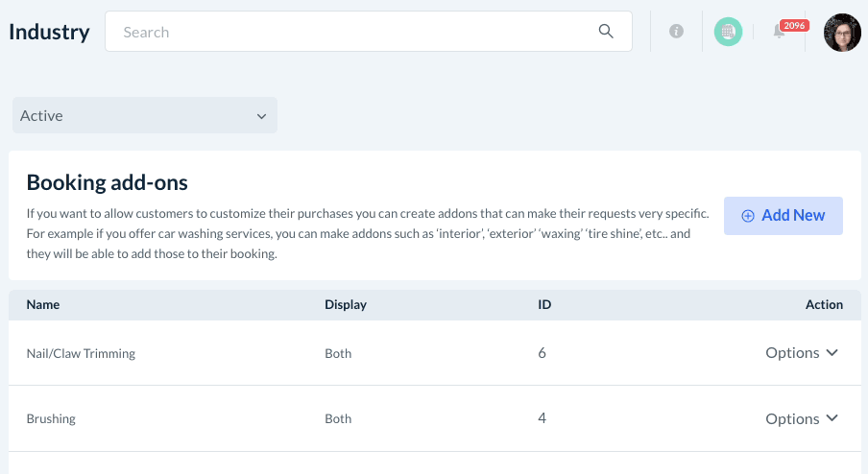
Task: Open notifications bell with 2096 badge
Action: [780, 33]
